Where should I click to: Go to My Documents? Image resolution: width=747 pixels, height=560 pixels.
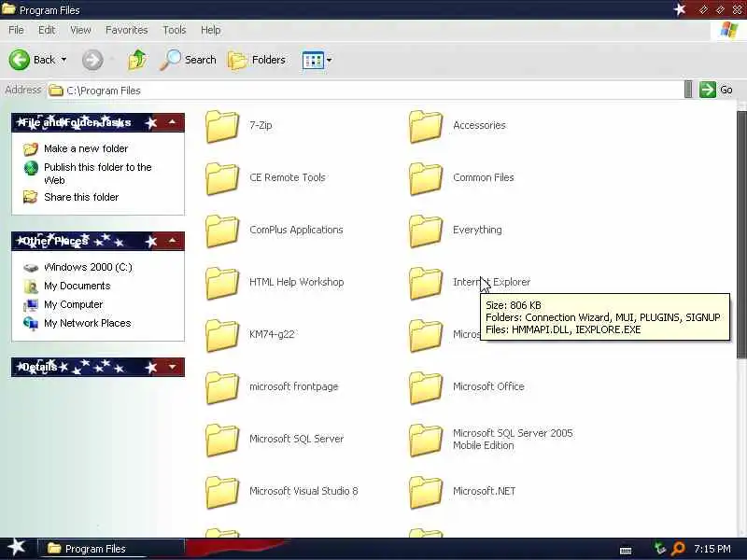(x=78, y=286)
